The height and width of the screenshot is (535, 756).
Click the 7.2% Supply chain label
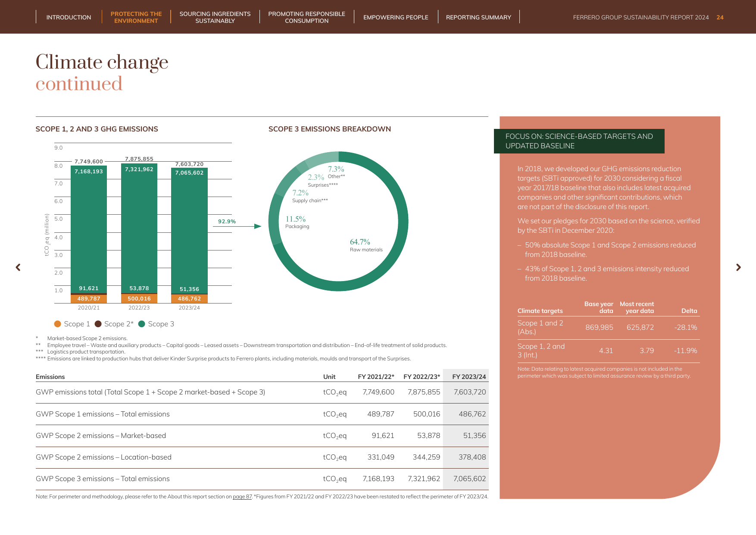coord(310,196)
